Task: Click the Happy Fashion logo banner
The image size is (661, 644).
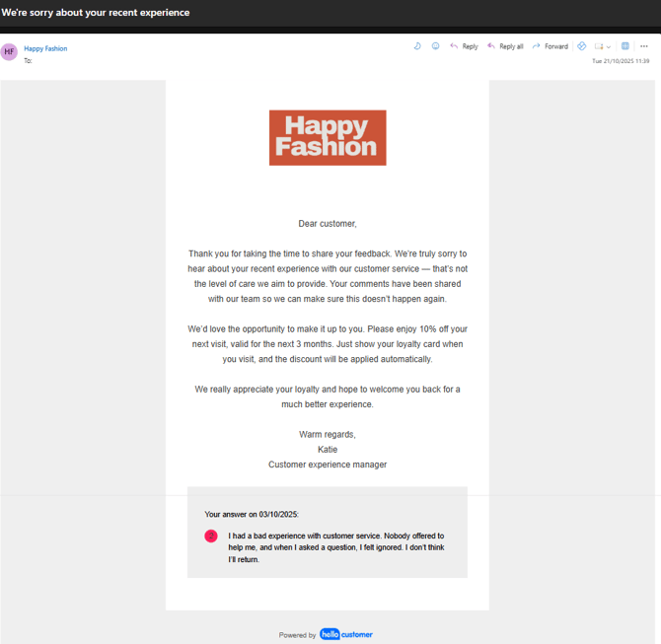Action: pyautogui.click(x=328, y=137)
